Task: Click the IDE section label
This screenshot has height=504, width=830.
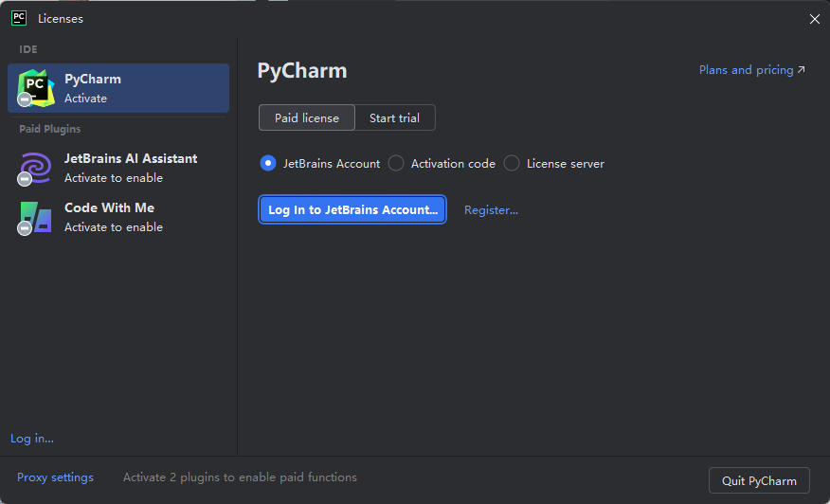Action: 28,49
